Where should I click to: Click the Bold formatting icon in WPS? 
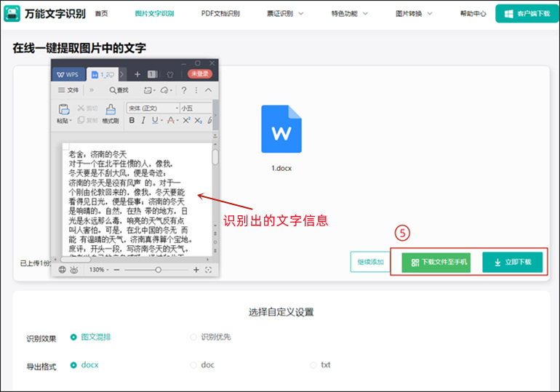coord(132,120)
